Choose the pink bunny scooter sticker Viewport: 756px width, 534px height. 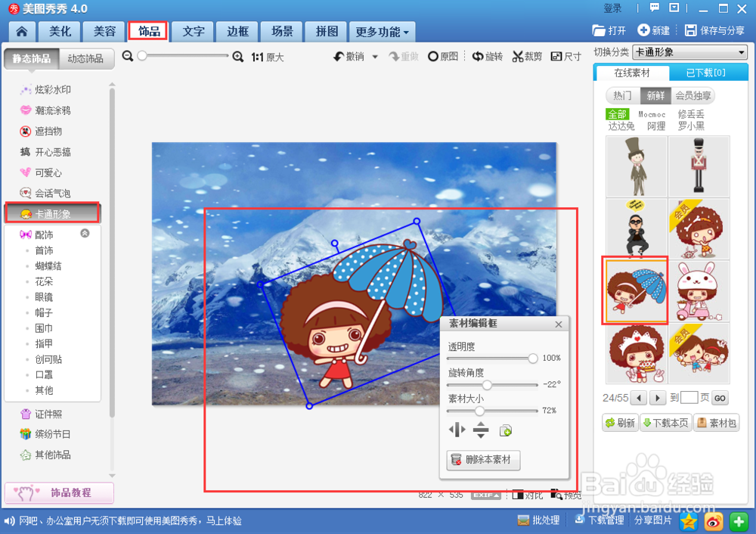(699, 291)
